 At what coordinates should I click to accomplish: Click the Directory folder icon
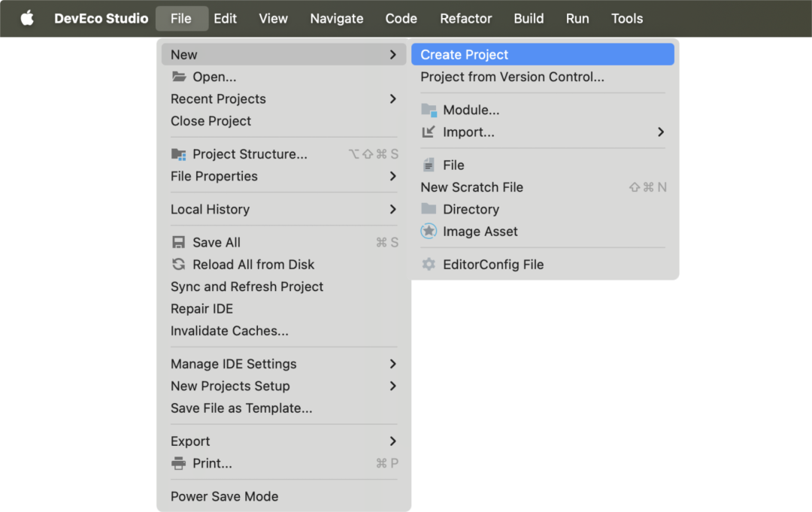click(429, 208)
